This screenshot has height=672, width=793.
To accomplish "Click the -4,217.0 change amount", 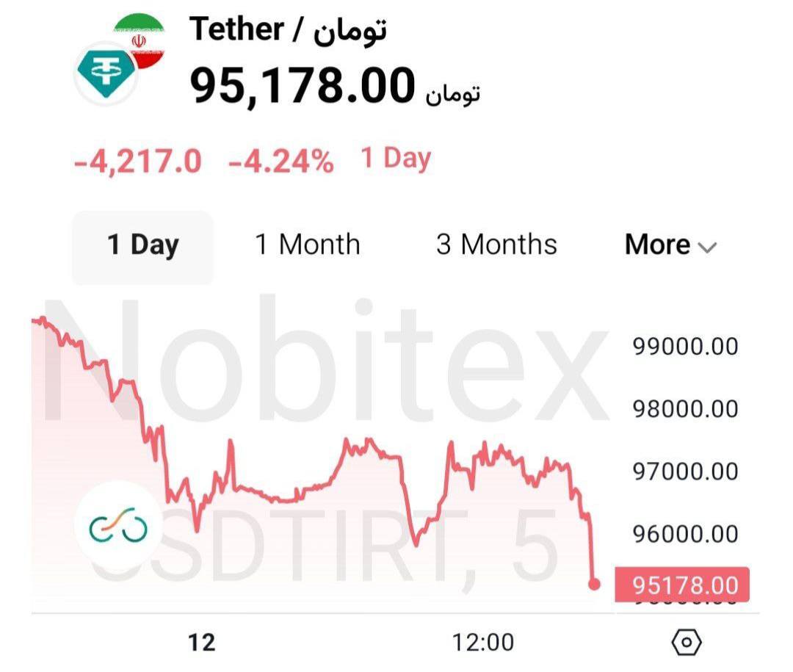I will click(137, 162).
